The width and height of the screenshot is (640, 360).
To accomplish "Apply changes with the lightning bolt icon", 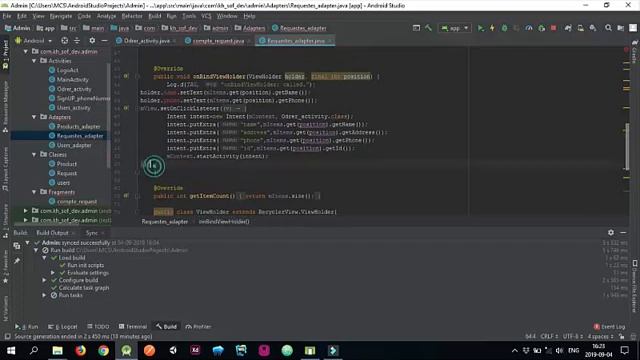I will coord(492,28).
